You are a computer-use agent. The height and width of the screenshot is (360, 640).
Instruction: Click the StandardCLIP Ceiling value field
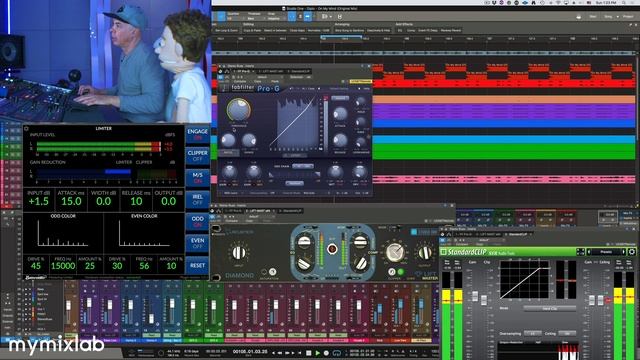(x=567, y=333)
